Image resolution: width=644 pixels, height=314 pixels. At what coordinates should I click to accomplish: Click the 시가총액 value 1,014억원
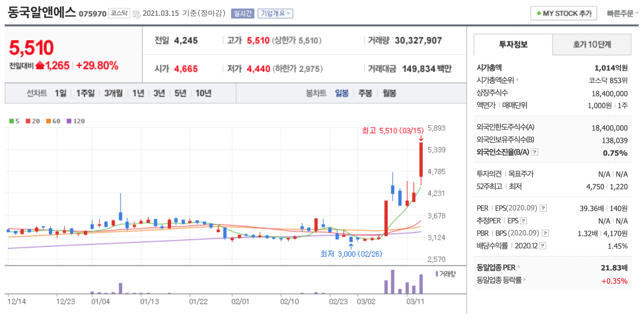611,68
